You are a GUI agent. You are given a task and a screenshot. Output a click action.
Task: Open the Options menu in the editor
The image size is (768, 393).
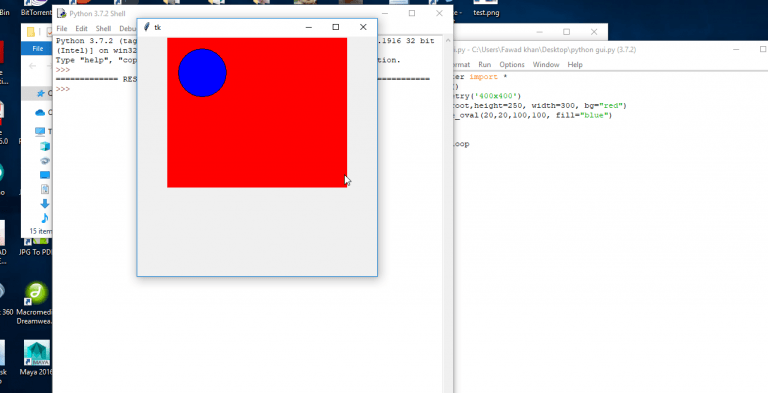point(512,65)
